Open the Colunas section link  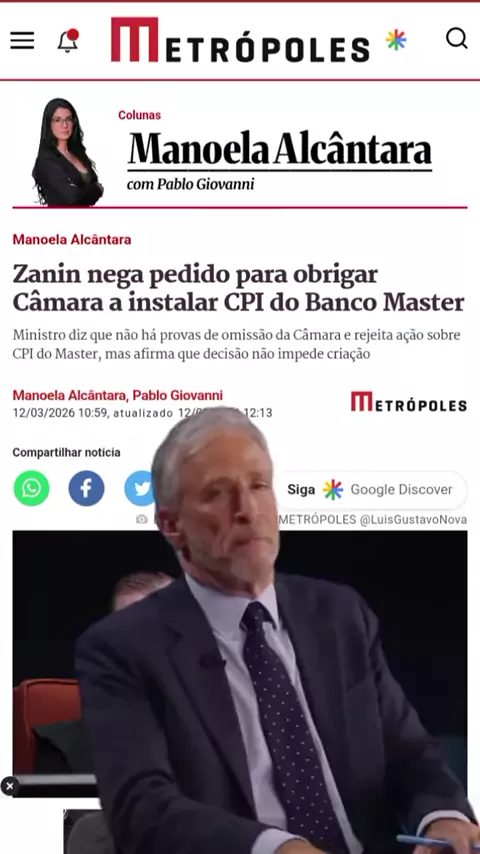tap(139, 115)
